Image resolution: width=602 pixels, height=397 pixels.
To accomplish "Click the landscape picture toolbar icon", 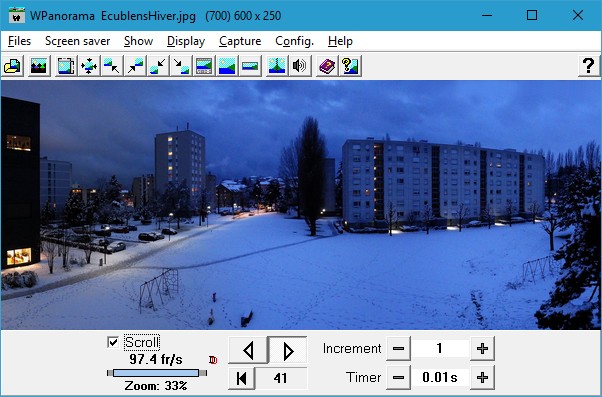I will [x=39, y=66].
